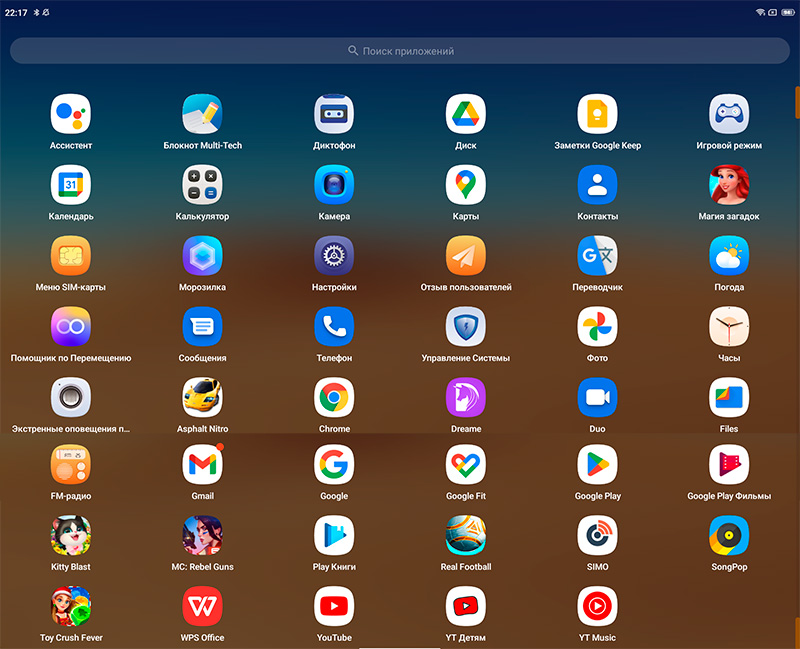
Task: Open the Погода weather app
Action: 729,256
